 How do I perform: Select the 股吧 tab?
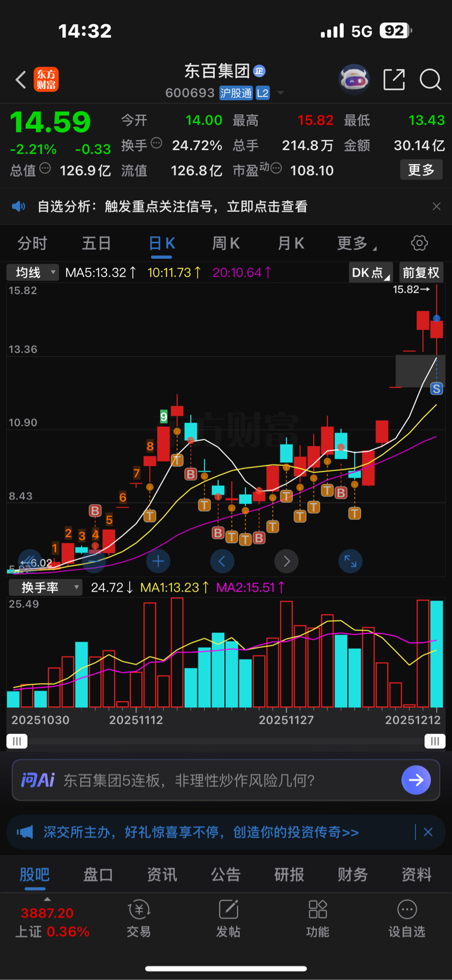pos(35,875)
